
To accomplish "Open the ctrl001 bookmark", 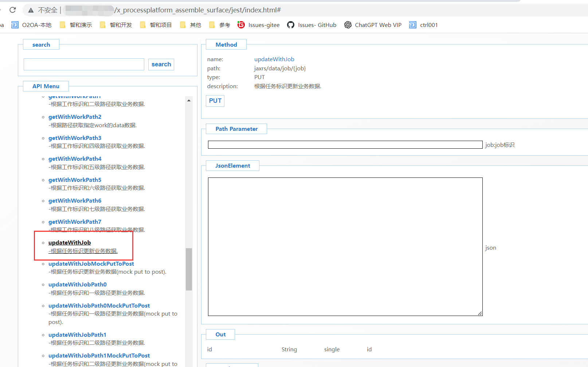I will [423, 25].
